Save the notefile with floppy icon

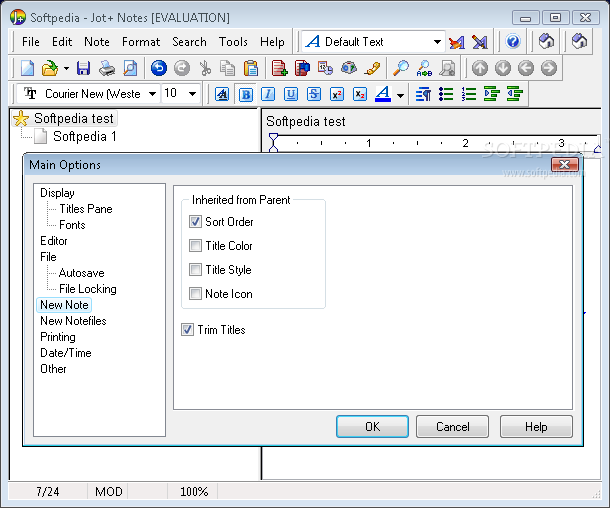pyautogui.click(x=83, y=68)
